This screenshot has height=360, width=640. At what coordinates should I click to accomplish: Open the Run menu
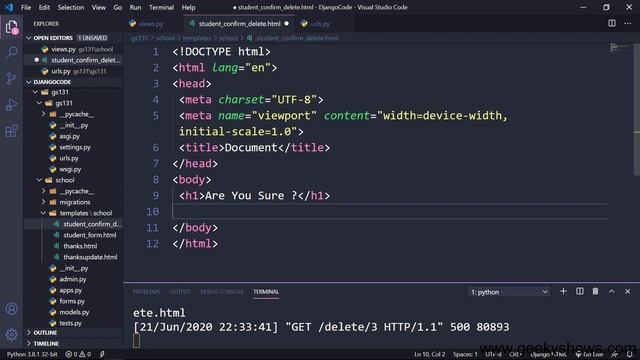[x=135, y=7]
